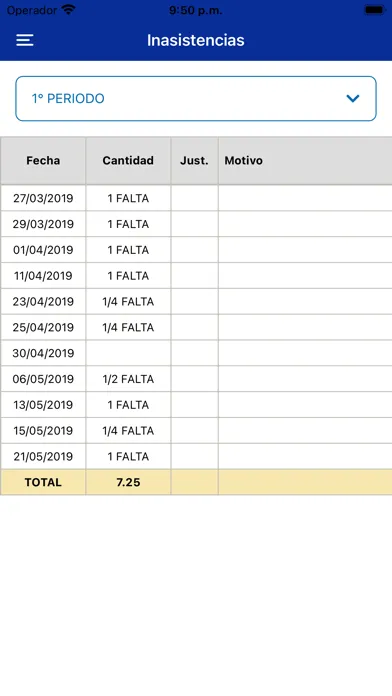Tap the battery indicator icon
The height and width of the screenshot is (696, 392).
[374, 10]
